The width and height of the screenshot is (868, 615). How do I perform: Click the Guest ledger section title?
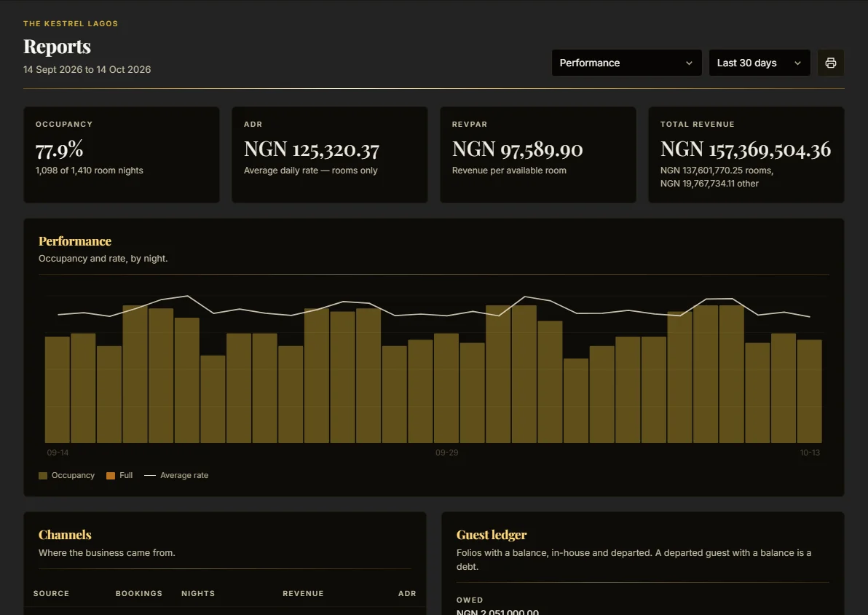492,535
